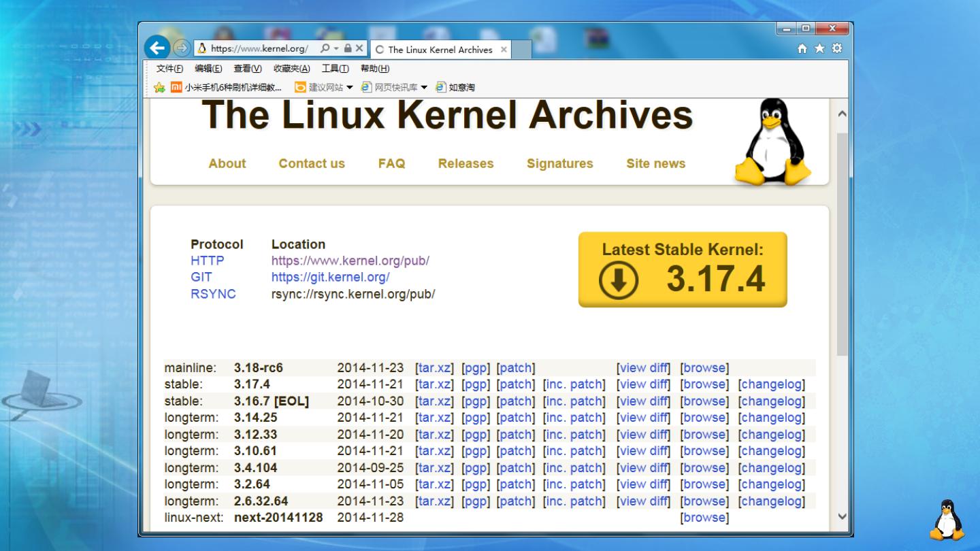Click the security lock icon in address bar

[347, 49]
